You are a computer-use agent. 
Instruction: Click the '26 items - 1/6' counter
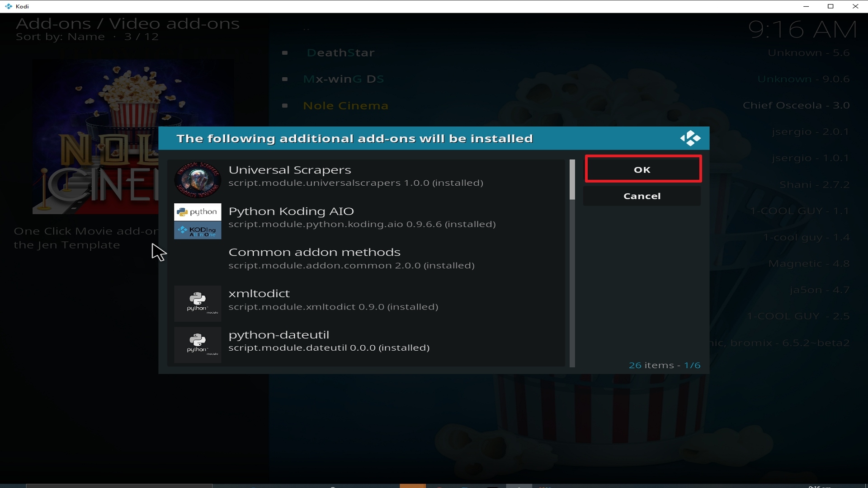(x=665, y=365)
